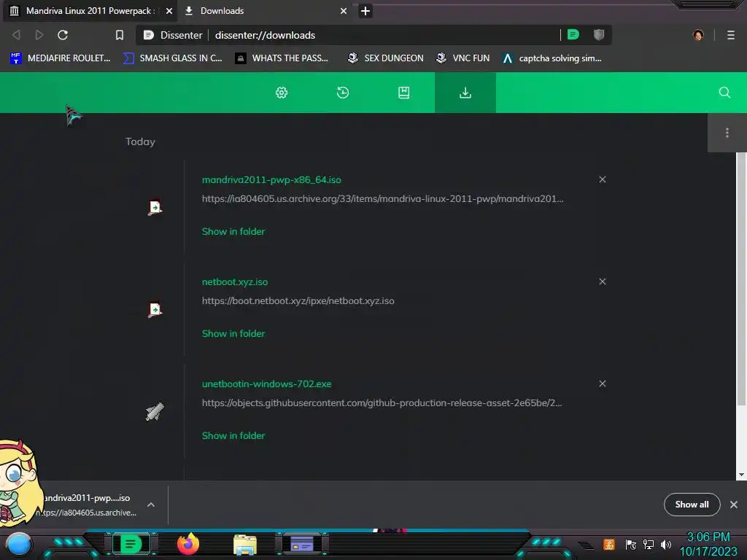Click the githubusercontent source URL
747x560 pixels.
point(382,402)
